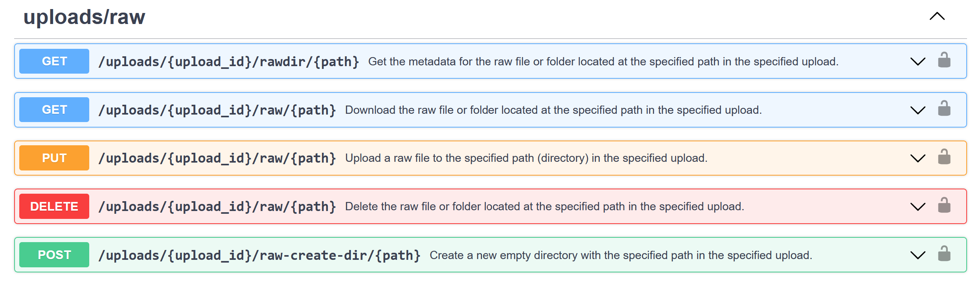
Task: Expand the GET raw download endpoint chevron
Action: click(918, 110)
